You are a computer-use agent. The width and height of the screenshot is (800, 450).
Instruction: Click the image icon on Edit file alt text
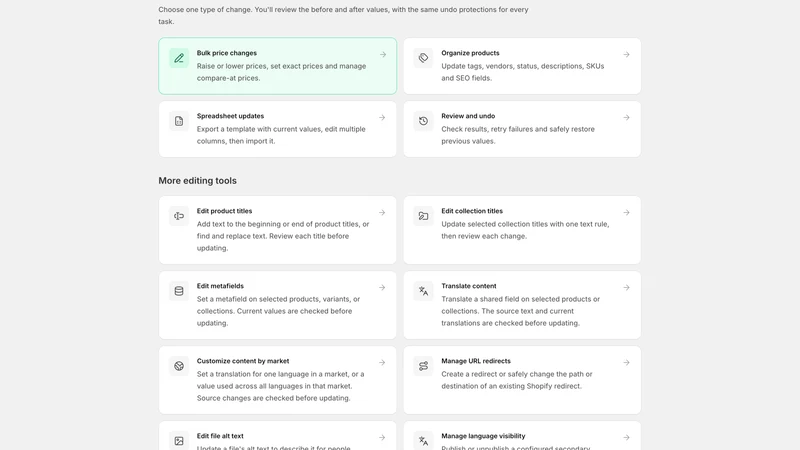[179, 441]
